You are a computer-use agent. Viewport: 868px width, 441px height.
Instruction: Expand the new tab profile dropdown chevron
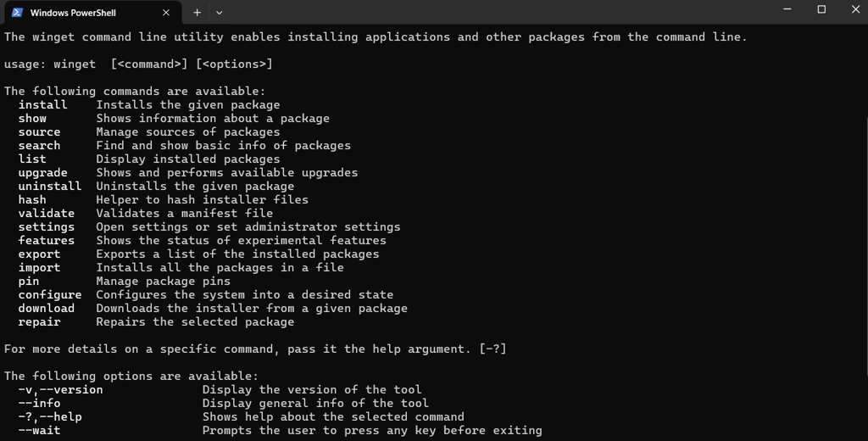[220, 13]
